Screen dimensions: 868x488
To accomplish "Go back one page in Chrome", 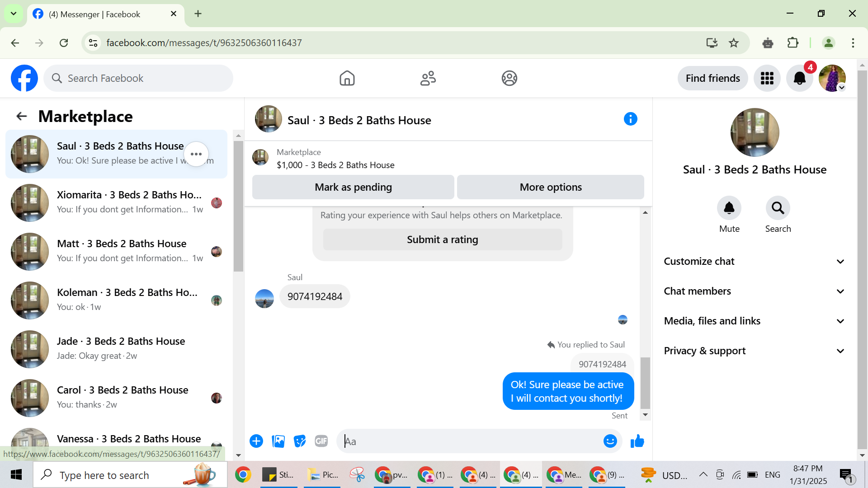I will click(15, 43).
